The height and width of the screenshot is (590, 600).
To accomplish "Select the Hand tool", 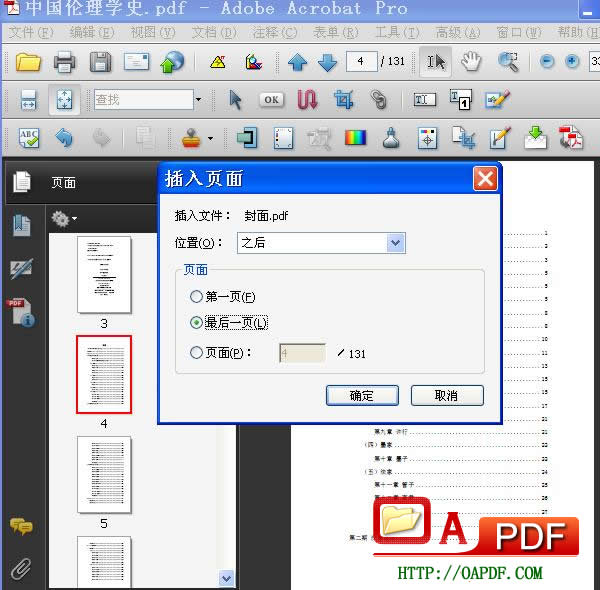I will coord(471,62).
